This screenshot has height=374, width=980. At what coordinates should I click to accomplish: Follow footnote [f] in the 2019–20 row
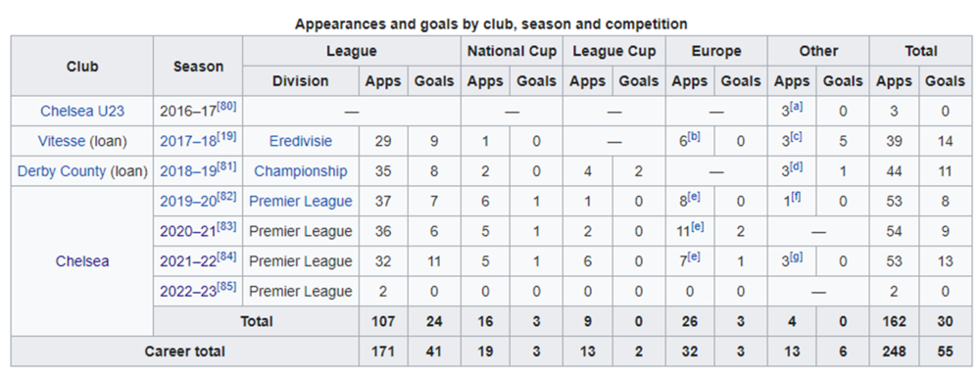tap(795, 198)
